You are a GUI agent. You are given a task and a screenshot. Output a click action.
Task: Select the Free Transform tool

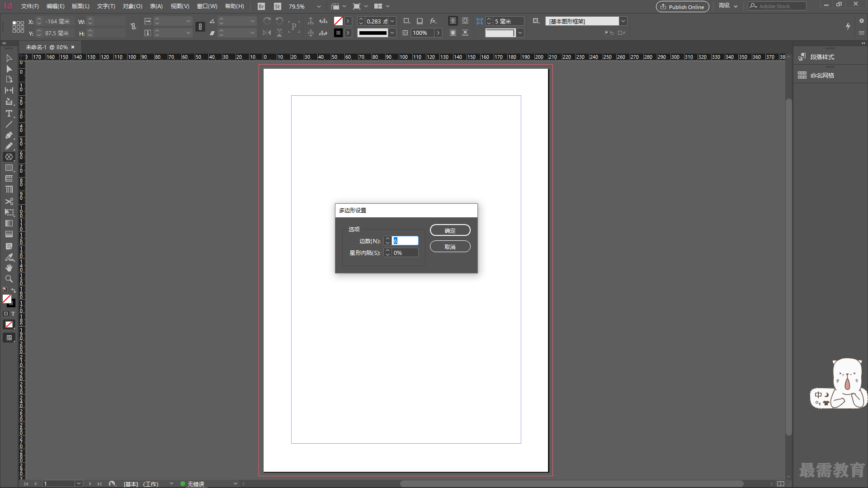click(x=9, y=212)
